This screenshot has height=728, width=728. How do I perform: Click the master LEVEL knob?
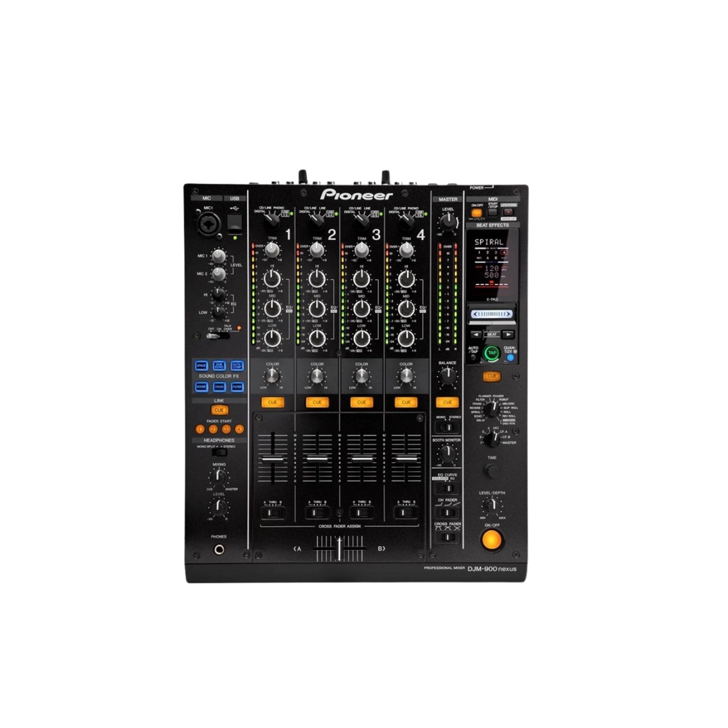pos(448,222)
